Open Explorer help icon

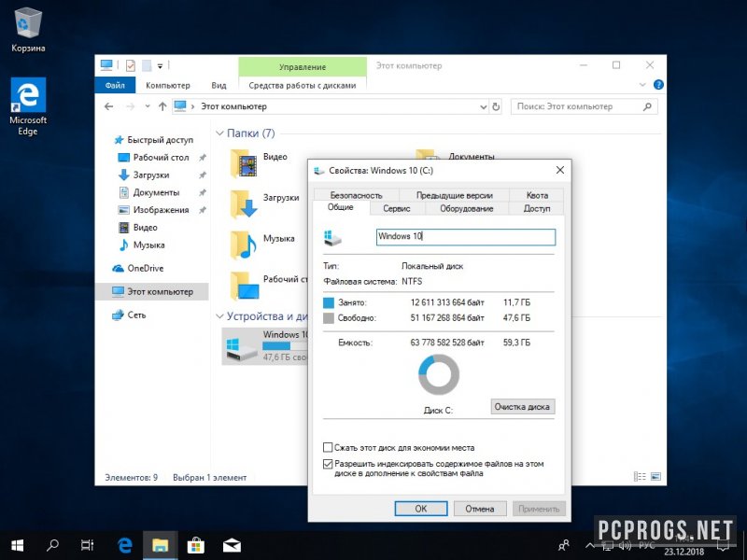658,85
